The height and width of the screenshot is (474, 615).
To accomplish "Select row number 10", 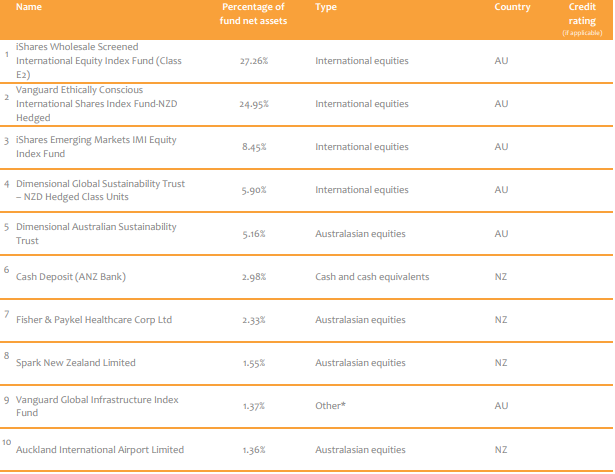I will 7,442.
